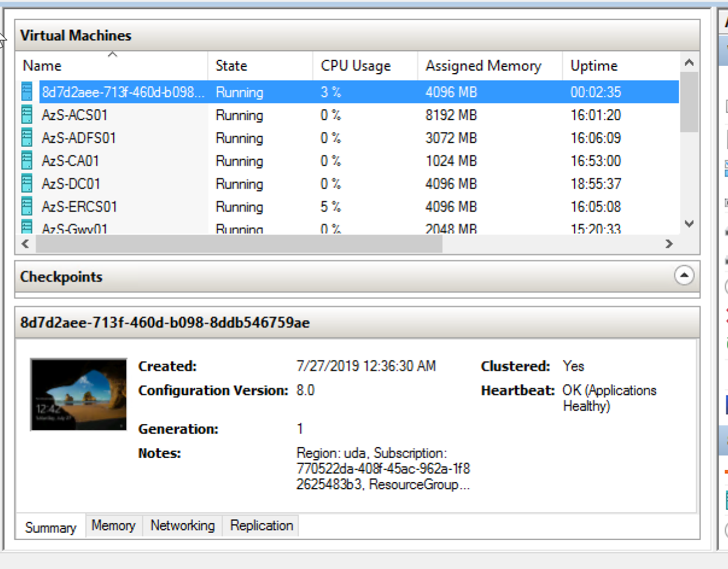
Task: Click the AzS-CA01 server icon
Action: click(27, 161)
